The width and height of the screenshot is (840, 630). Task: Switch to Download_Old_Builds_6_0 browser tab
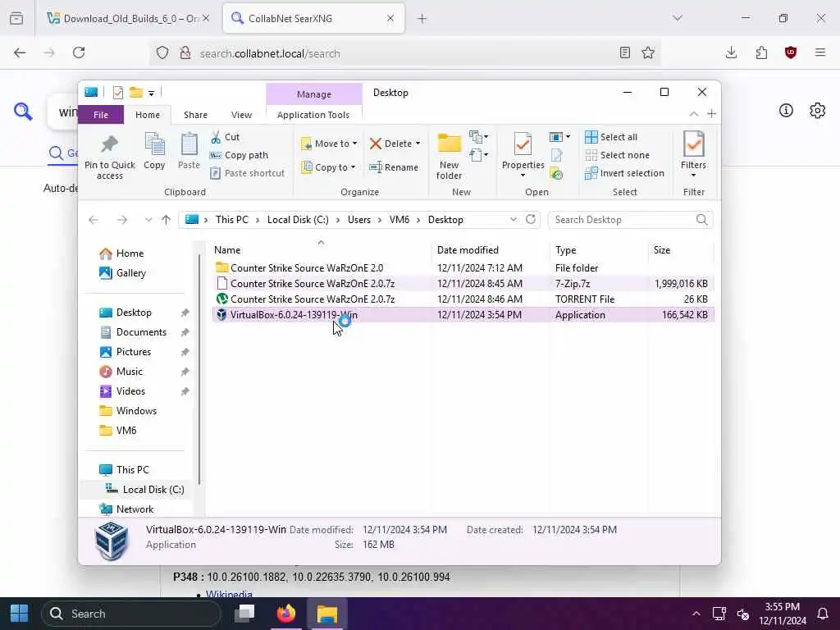127,19
